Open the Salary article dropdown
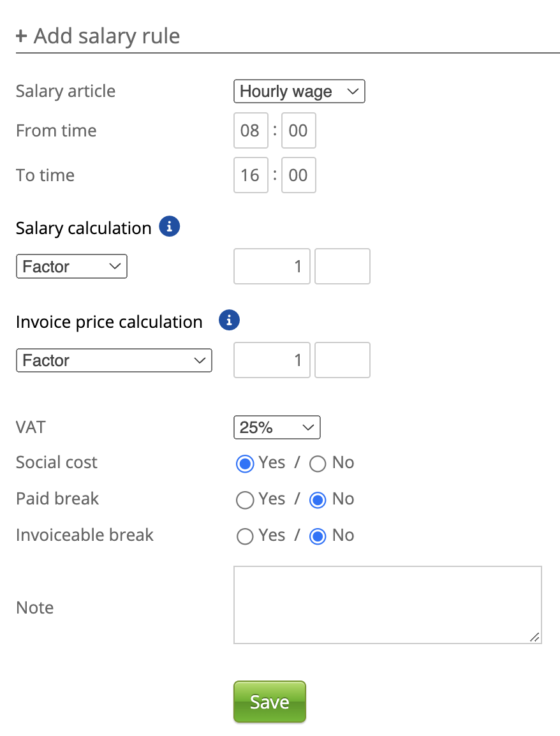 click(x=299, y=91)
